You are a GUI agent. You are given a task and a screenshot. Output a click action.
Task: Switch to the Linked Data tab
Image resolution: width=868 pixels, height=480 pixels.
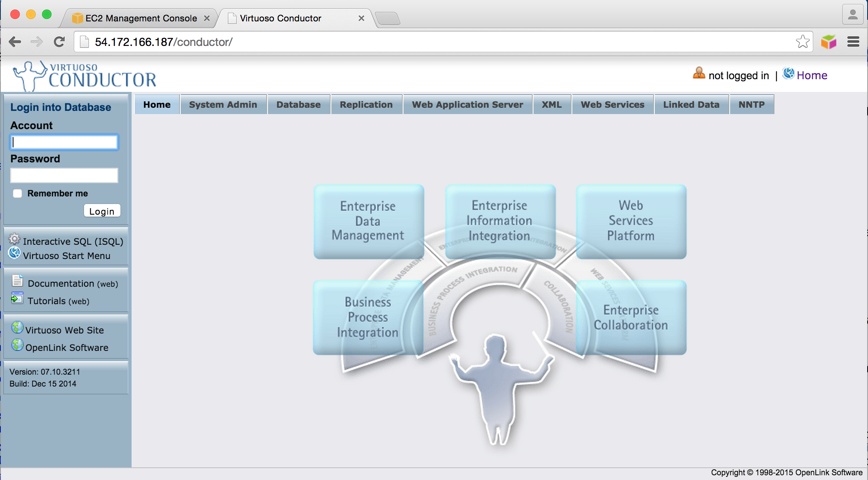tap(691, 105)
